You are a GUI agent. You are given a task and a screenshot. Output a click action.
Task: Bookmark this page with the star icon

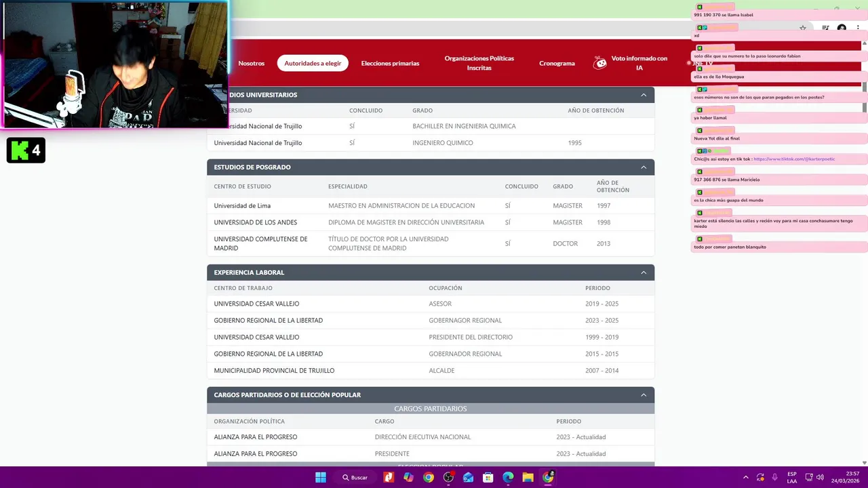pyautogui.click(x=803, y=28)
